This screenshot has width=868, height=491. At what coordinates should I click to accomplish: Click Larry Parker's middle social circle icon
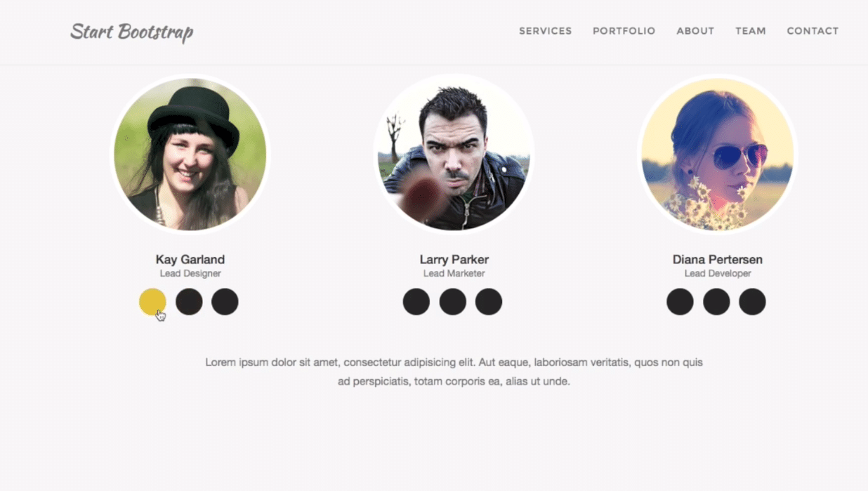click(x=452, y=302)
